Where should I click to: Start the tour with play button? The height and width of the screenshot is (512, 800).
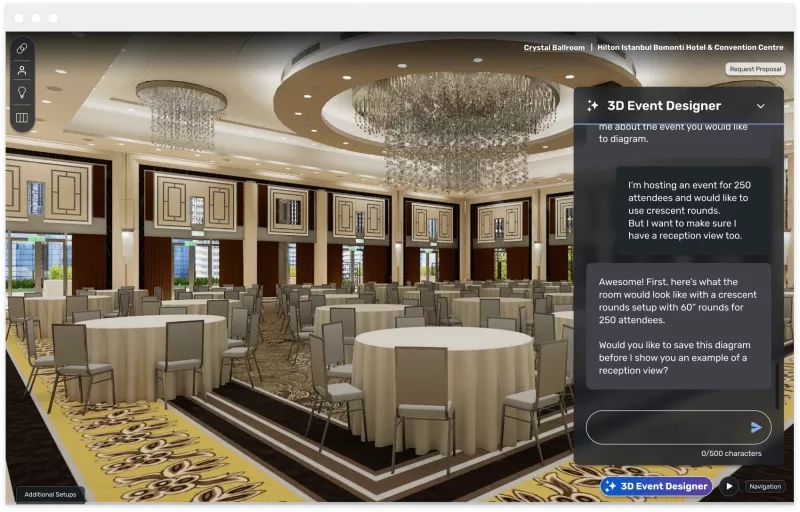(730, 487)
